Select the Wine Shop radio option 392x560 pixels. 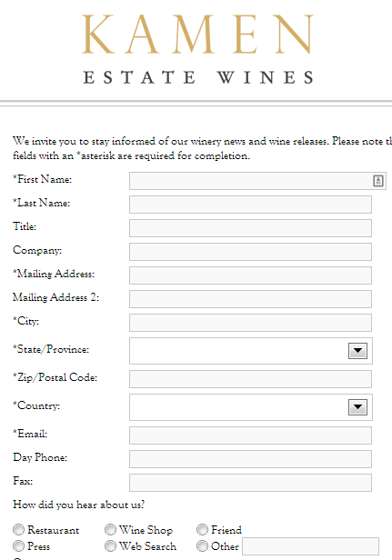pos(110,529)
